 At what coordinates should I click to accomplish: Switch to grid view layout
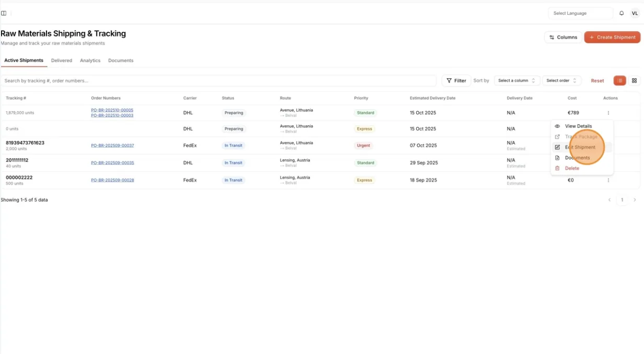click(x=634, y=80)
